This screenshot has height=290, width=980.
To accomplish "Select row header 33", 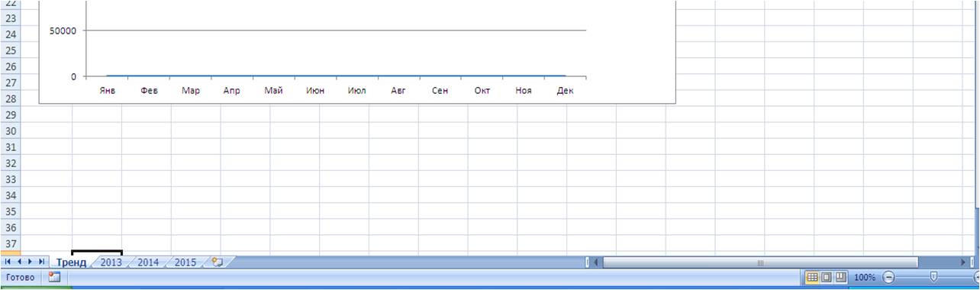I will [x=11, y=179].
